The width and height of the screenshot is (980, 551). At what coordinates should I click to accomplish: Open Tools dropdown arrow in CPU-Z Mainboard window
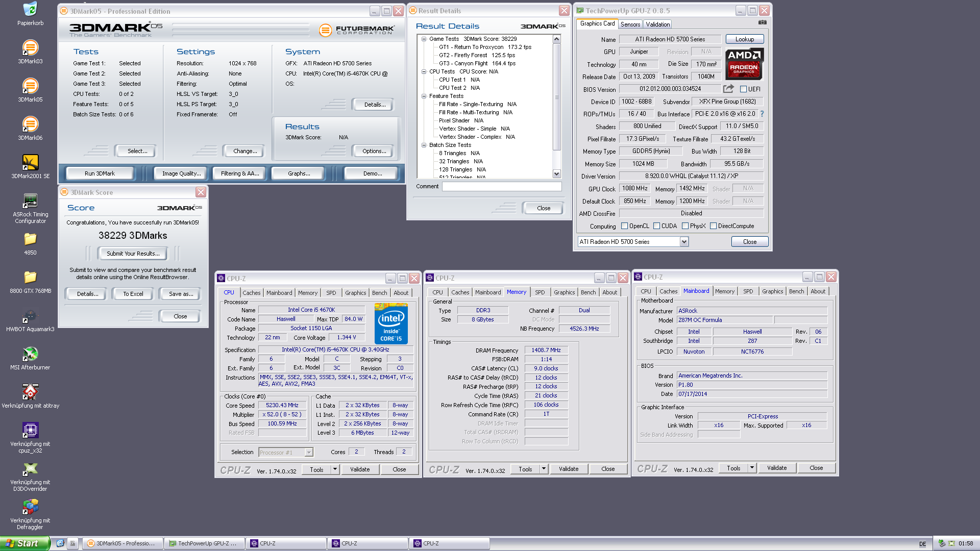tap(752, 468)
